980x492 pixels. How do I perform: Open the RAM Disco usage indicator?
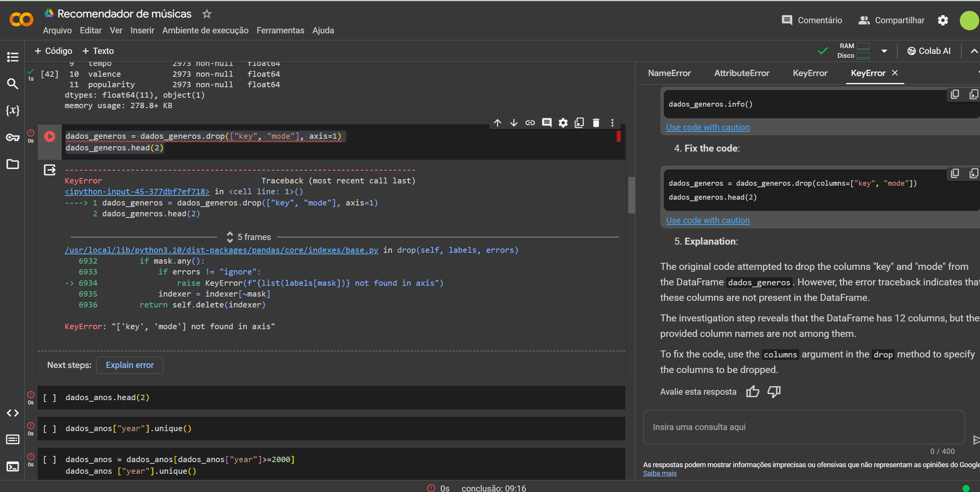(853, 51)
